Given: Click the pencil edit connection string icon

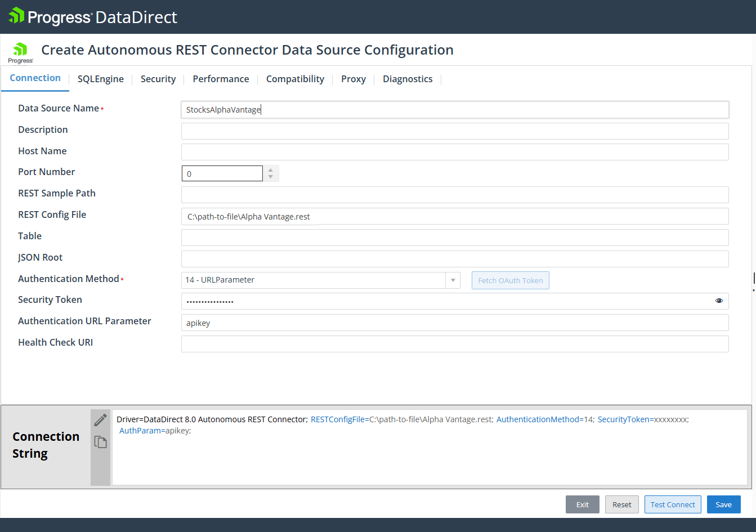Looking at the screenshot, I should 101,420.
